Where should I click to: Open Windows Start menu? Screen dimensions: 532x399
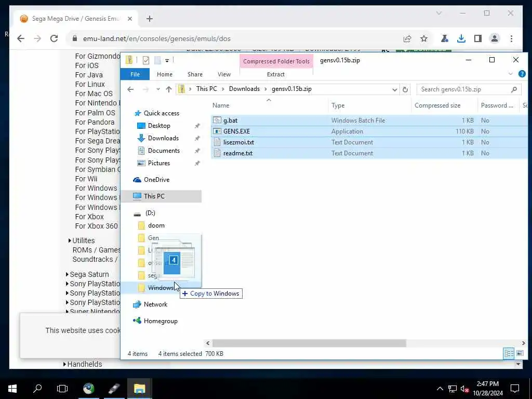pos(12,389)
